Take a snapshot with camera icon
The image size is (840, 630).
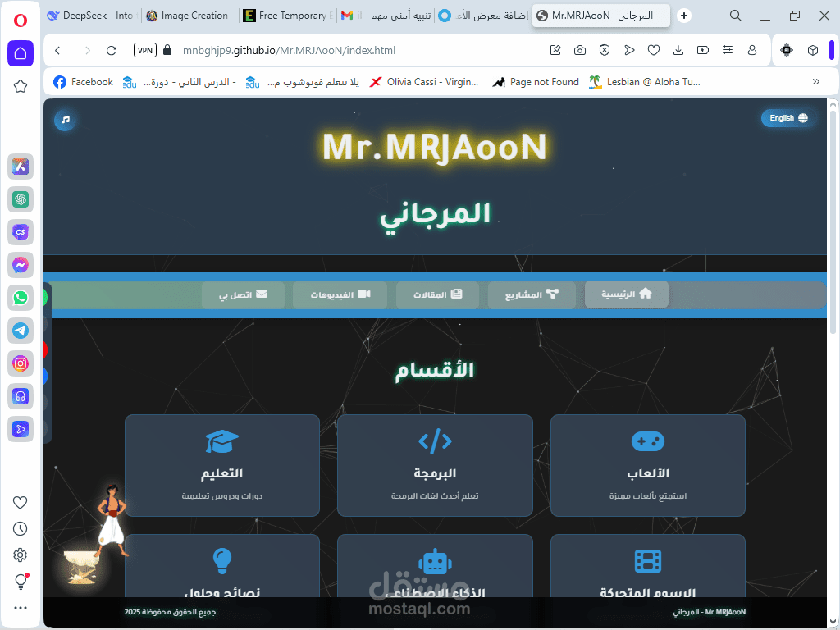point(580,50)
